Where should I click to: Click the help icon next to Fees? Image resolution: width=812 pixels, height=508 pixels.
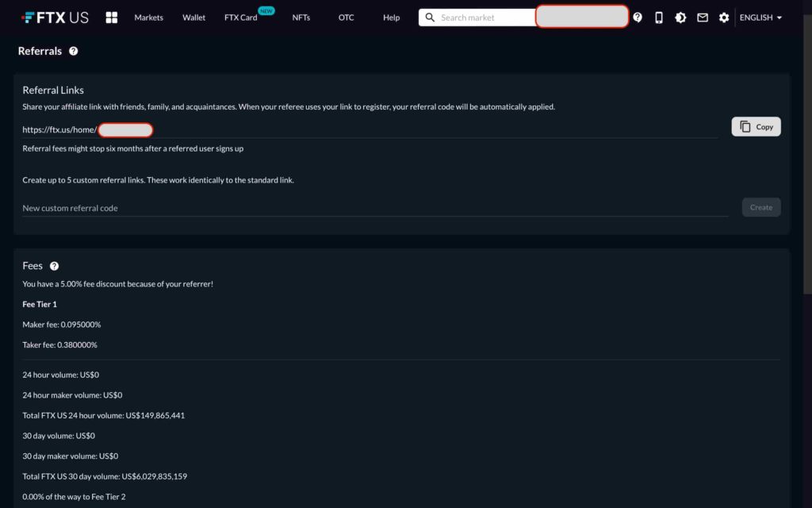click(x=54, y=266)
